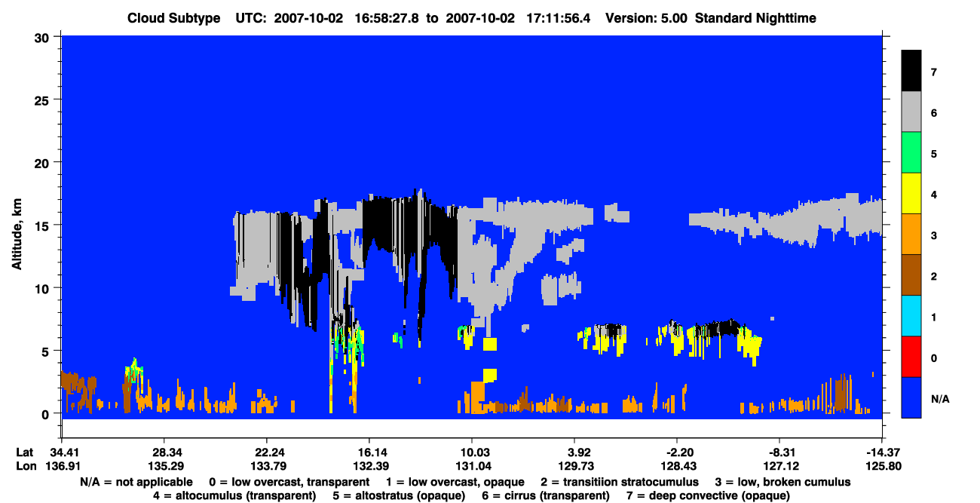This screenshot has height=503, width=980.
Task: Click legend text '5 = altostratus (opaque)'
Action: coord(397,495)
